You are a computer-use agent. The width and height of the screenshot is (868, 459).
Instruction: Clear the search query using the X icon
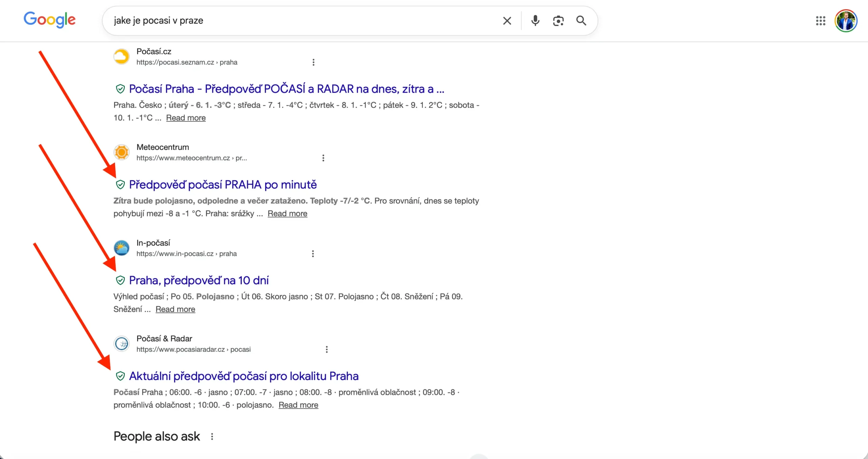click(x=507, y=21)
